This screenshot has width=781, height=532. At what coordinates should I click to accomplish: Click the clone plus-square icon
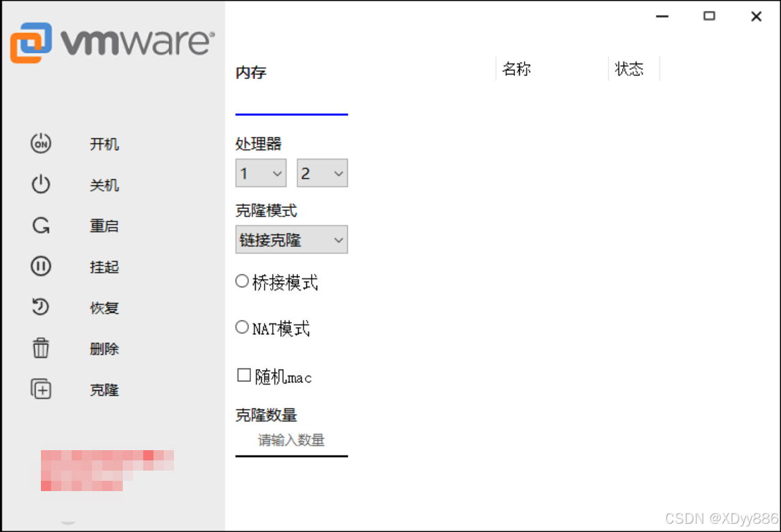pyautogui.click(x=41, y=389)
